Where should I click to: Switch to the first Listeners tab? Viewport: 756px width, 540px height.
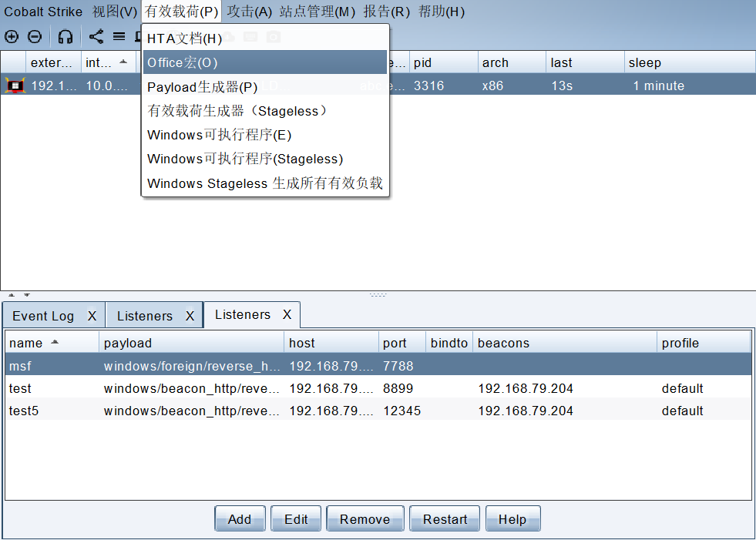[145, 317]
